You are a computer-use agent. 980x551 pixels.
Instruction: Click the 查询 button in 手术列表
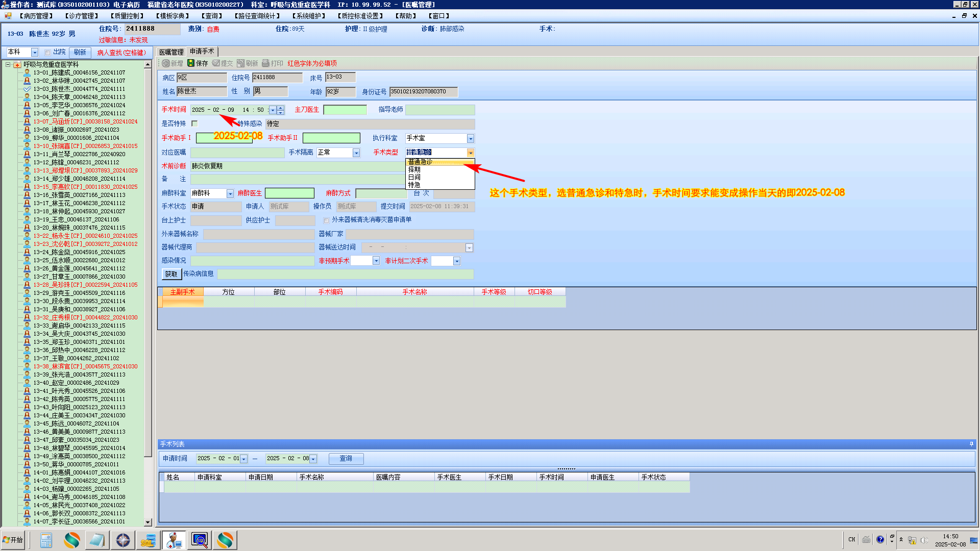(346, 459)
